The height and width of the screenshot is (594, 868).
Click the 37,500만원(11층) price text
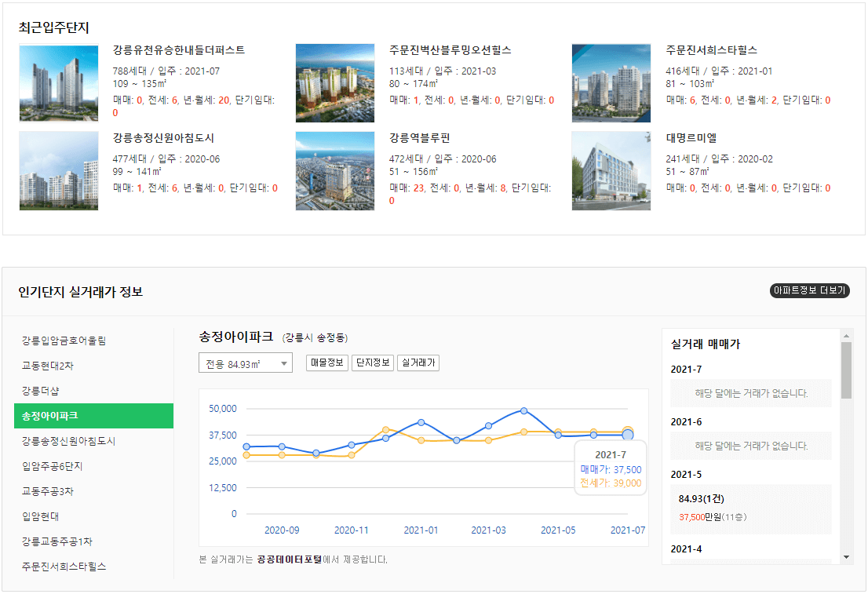(x=713, y=517)
